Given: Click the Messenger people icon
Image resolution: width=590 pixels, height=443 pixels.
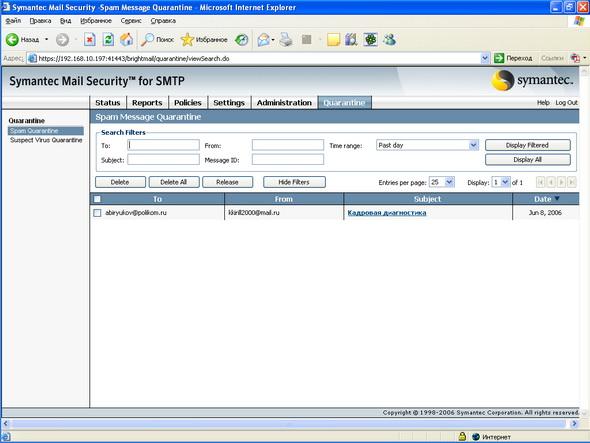Looking at the screenshot, I should tap(389, 40).
